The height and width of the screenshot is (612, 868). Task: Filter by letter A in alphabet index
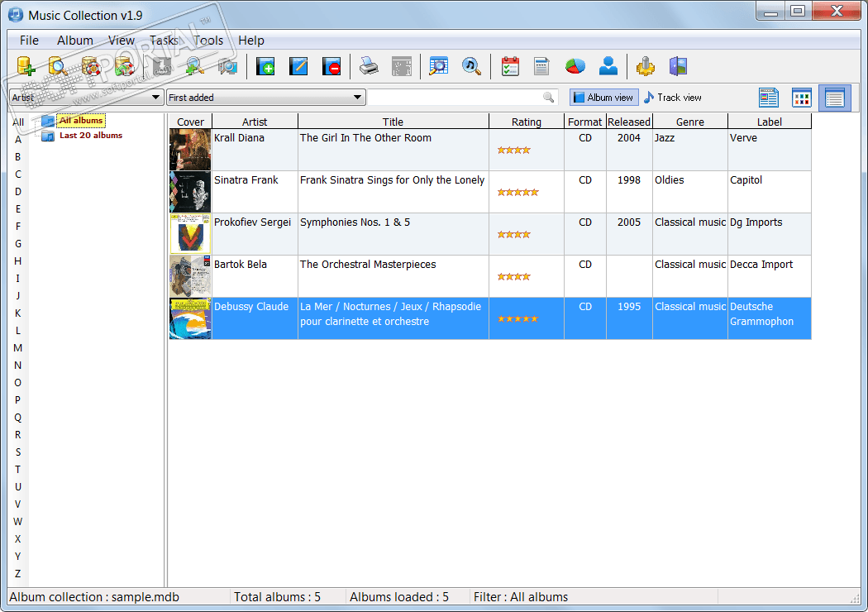17,140
